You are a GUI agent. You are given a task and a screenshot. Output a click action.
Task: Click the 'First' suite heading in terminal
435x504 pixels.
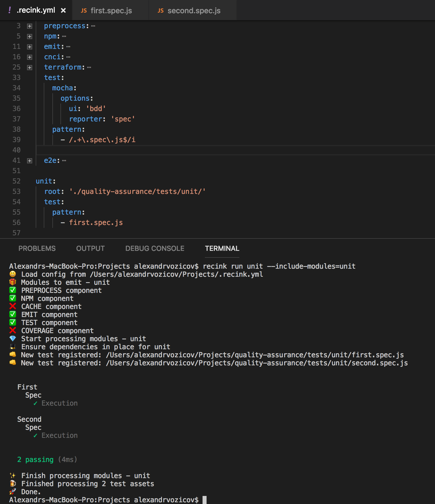click(x=27, y=387)
